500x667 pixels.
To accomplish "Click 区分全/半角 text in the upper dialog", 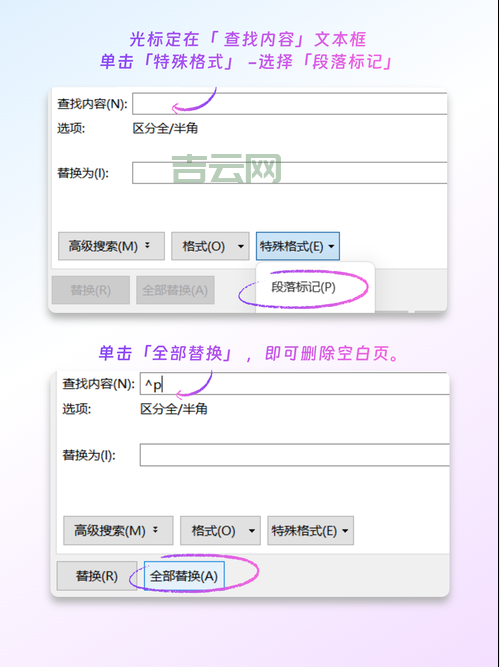I will (x=165, y=128).
